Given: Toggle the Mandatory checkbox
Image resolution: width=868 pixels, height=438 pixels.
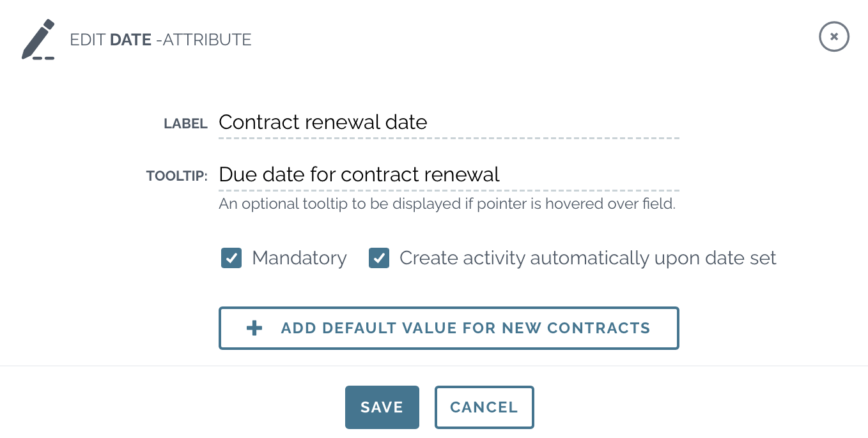Looking at the screenshot, I should (231, 258).
